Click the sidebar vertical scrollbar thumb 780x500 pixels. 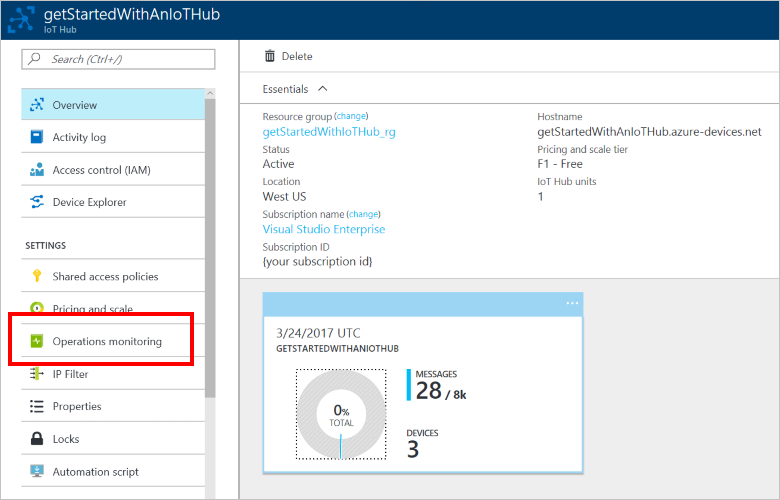[210, 248]
